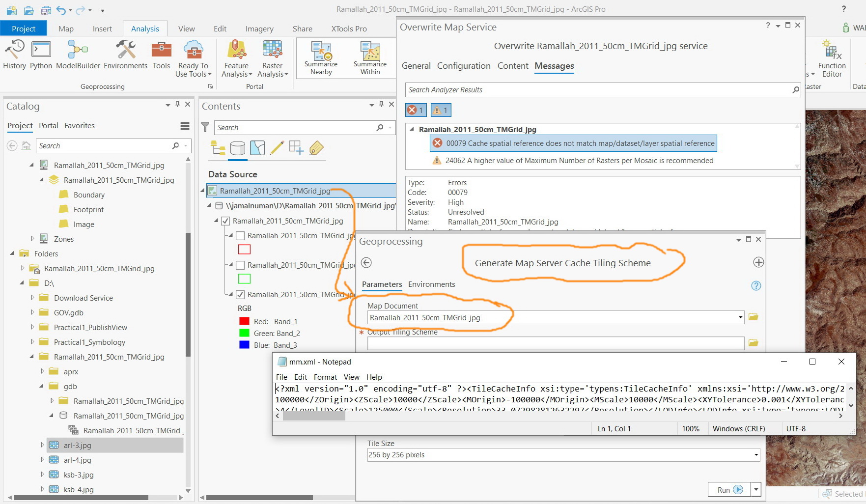Select the 24062 warning message

point(573,161)
